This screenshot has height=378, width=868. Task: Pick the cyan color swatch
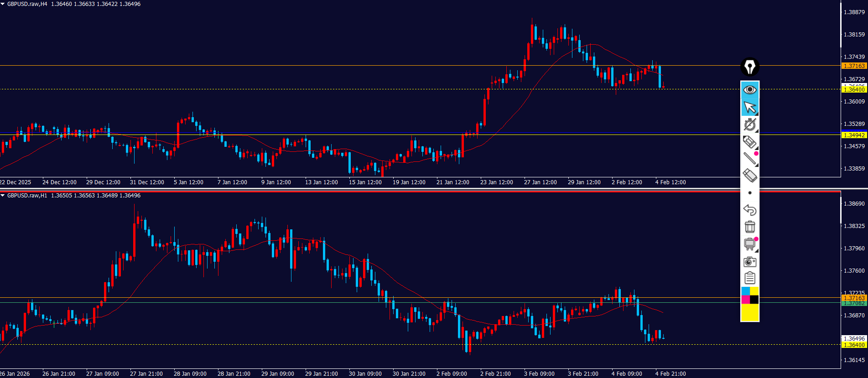tap(745, 291)
